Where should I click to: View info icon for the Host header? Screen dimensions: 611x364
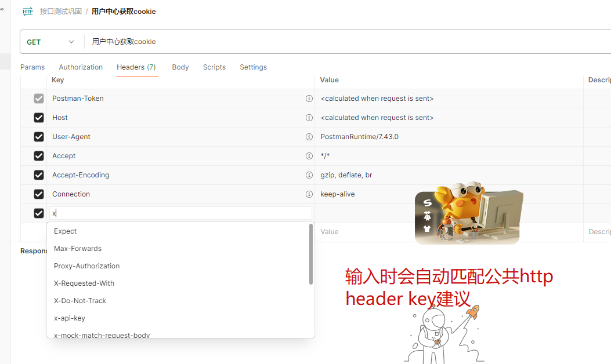[309, 118]
